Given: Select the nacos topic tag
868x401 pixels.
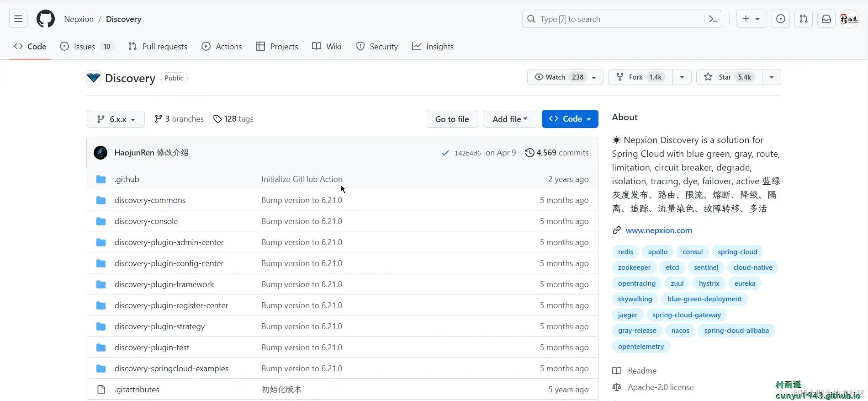Looking at the screenshot, I should pos(680,331).
